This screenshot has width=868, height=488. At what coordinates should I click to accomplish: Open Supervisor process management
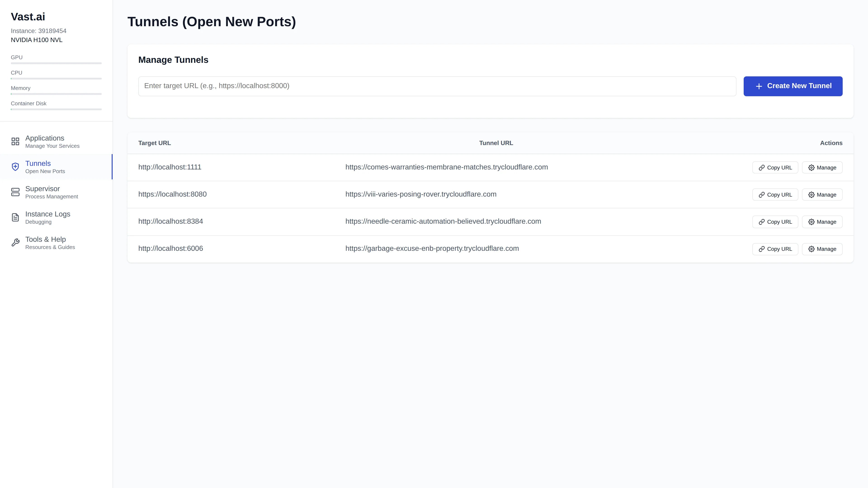pyautogui.click(x=56, y=192)
